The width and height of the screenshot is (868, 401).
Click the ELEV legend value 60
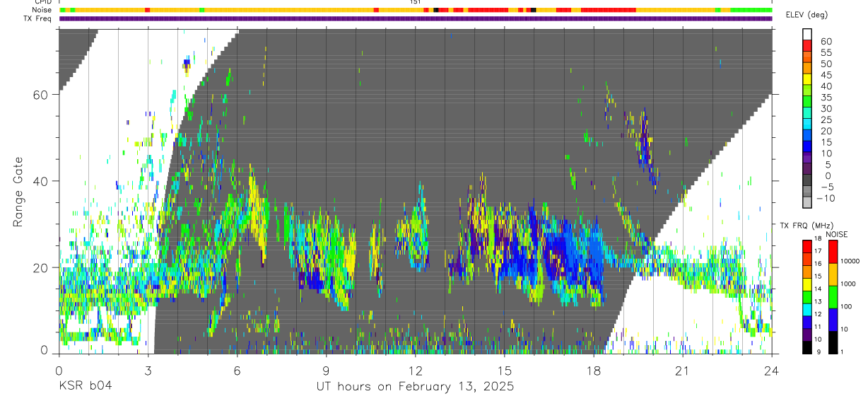click(826, 41)
